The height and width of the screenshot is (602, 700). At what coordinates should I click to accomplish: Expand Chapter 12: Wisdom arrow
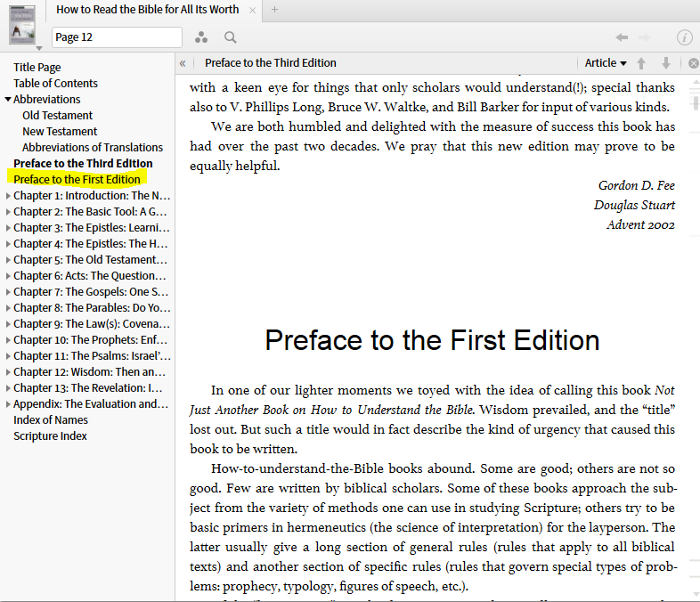[x=8, y=372]
